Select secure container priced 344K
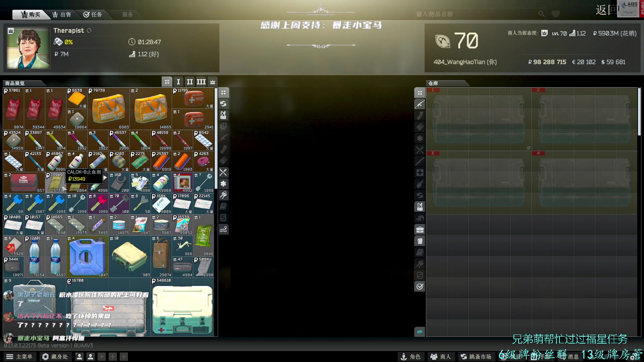 pyautogui.click(x=13, y=267)
